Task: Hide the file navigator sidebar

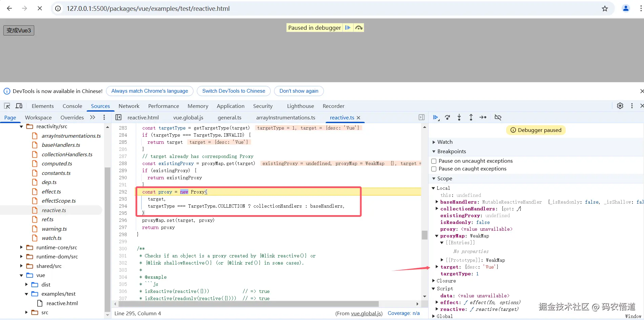Action: [x=118, y=117]
